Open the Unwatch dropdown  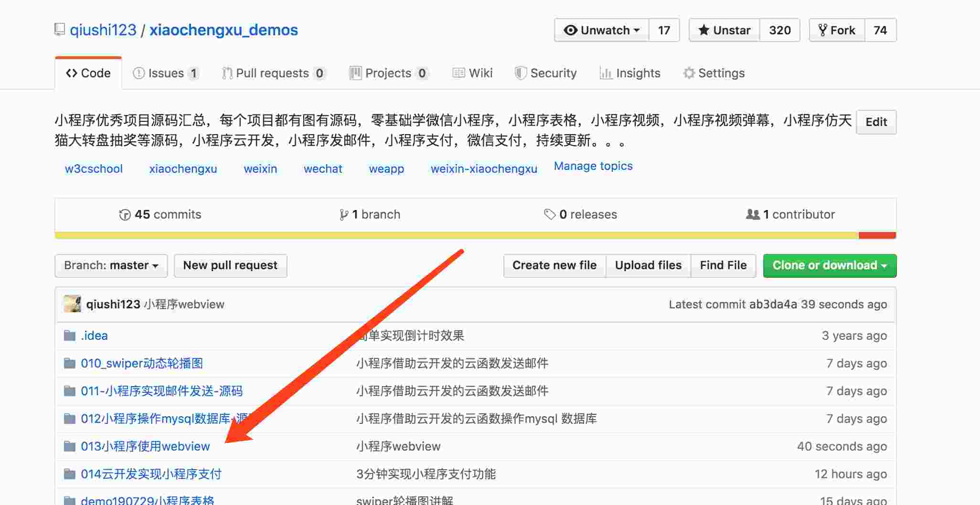(x=601, y=30)
